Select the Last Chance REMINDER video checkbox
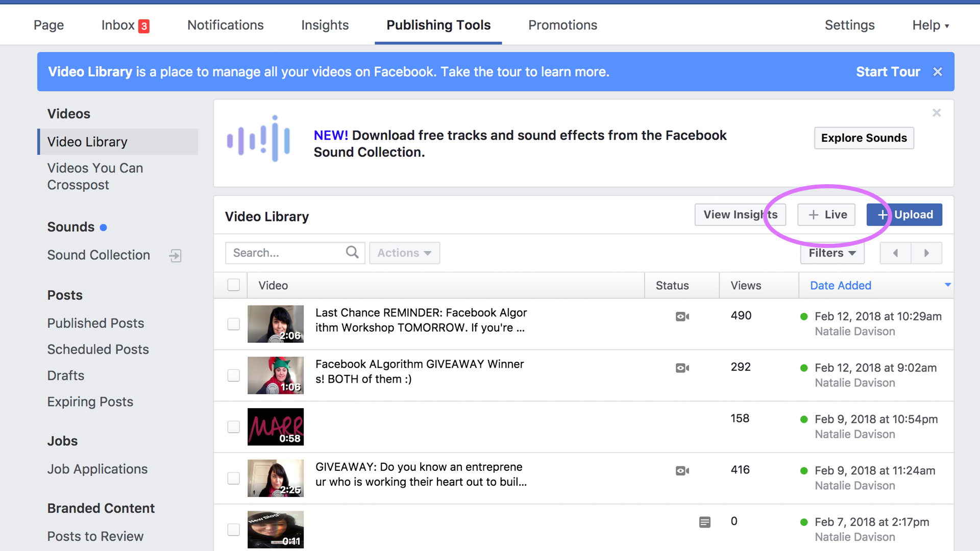 [233, 324]
